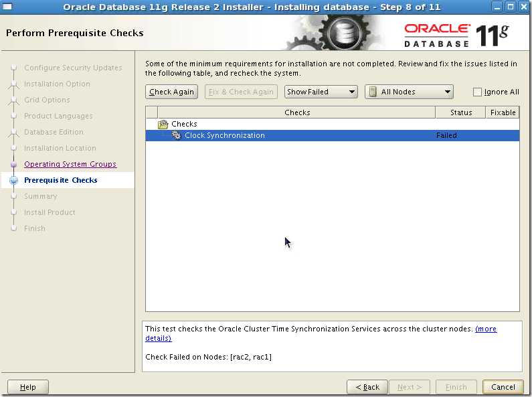Open the (more details) link
This screenshot has width=532, height=397.
(486, 329)
